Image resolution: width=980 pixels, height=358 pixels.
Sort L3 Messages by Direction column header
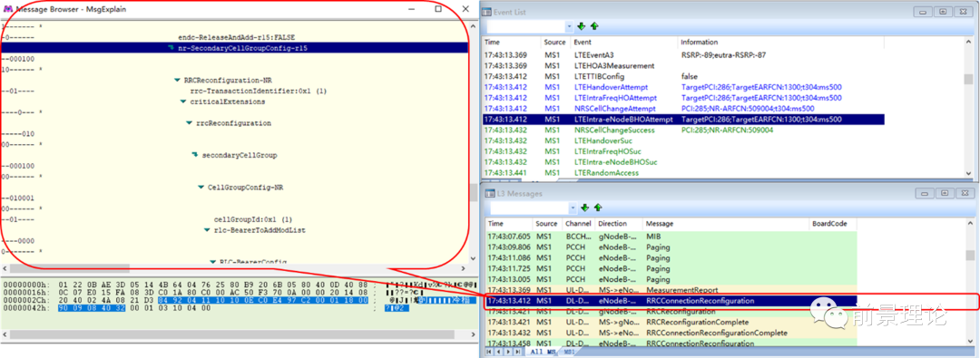pos(618,223)
